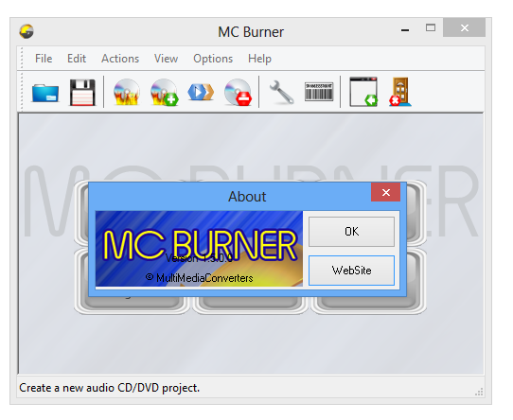Click the disc with red minus icon
The width and height of the screenshot is (513, 420).
click(238, 93)
